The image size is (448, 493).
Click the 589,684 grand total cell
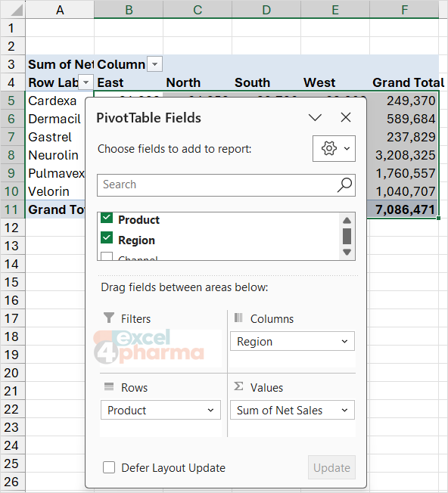(x=404, y=119)
